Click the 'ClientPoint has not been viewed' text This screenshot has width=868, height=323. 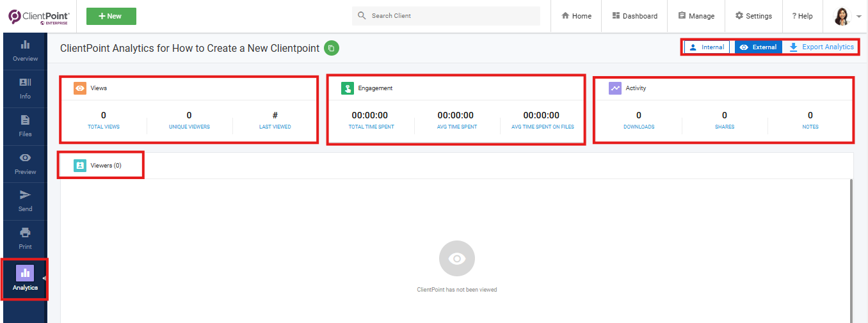coord(457,290)
